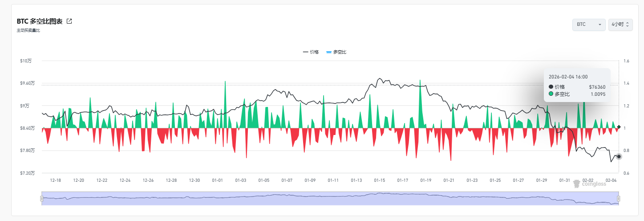Image resolution: width=644 pixels, height=221 pixels.
Task: Click the left handle of range slider
Action: 42,198
